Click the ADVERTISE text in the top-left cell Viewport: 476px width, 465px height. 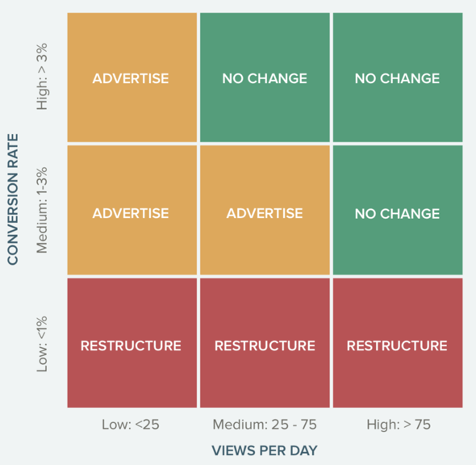pos(131,78)
